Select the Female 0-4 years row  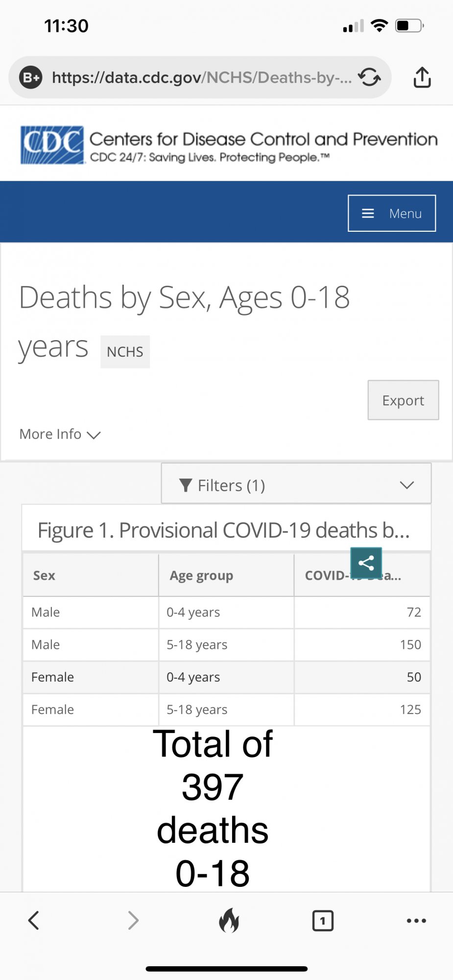tap(226, 677)
